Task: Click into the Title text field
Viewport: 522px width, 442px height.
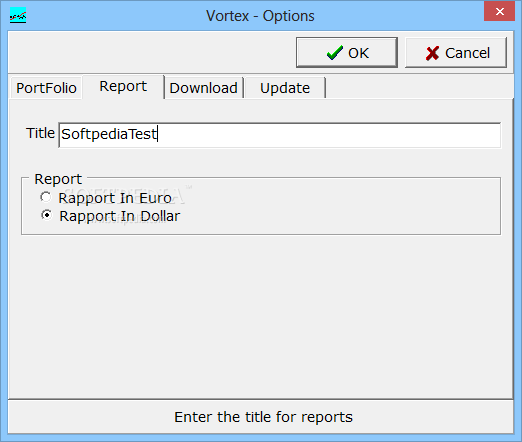Action: coord(279,135)
